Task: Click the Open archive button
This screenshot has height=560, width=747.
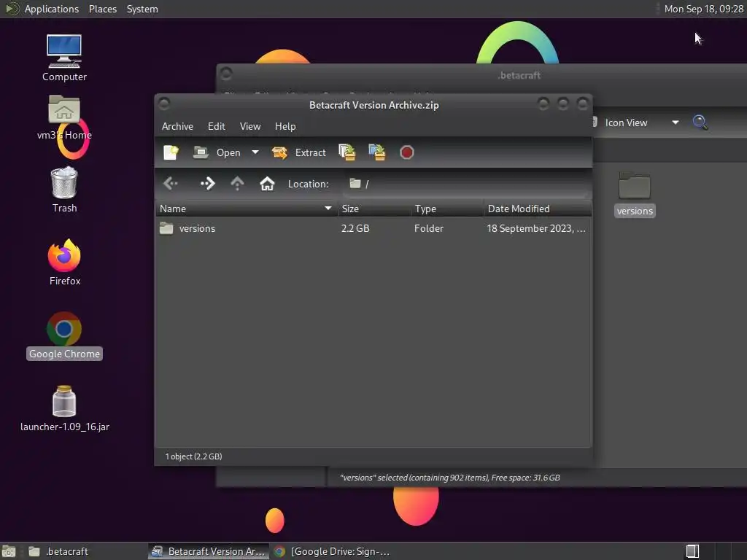Action: 217,152
